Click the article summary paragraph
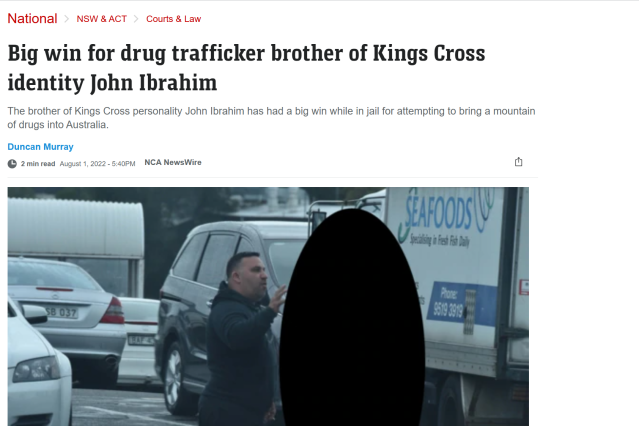The height and width of the screenshot is (426, 639). (x=271, y=117)
